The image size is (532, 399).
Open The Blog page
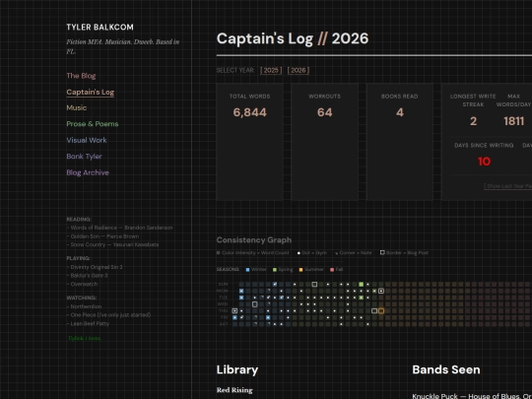(x=81, y=76)
